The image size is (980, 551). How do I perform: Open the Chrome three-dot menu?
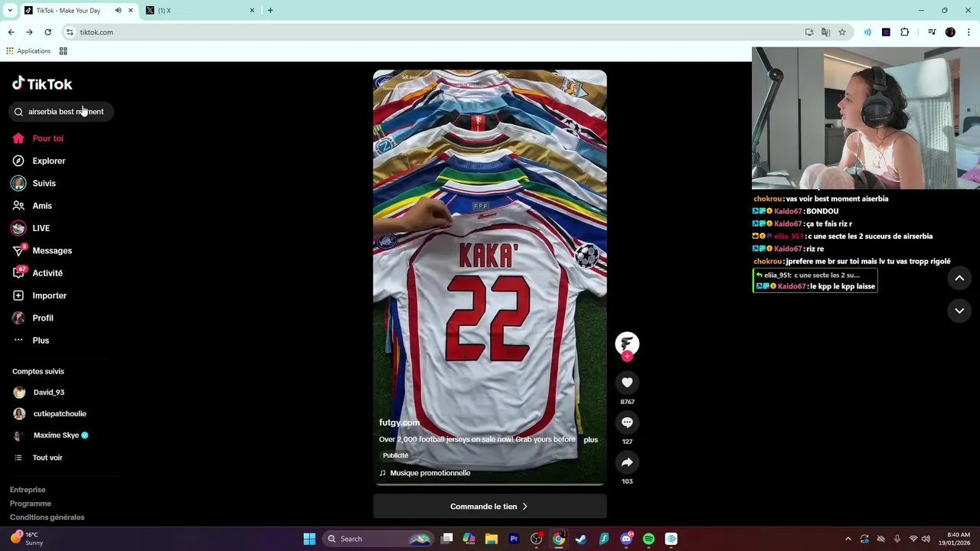pos(969,32)
